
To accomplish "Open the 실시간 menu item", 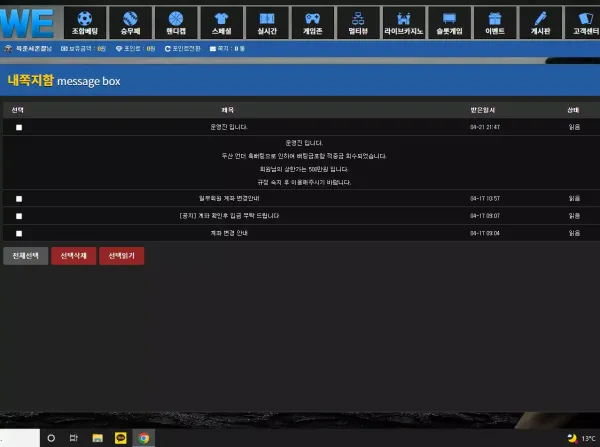I will click(267, 23).
